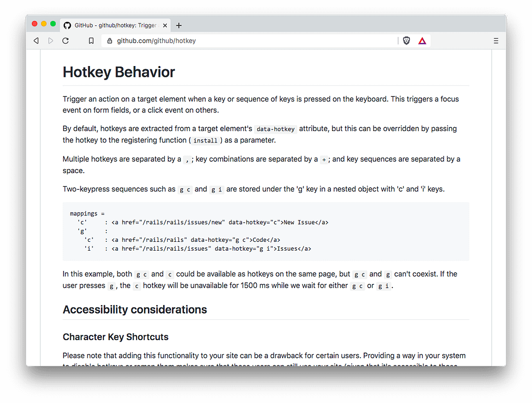This screenshot has height=403, width=532.
Task: Open the browser hamburger menu
Action: pyautogui.click(x=496, y=40)
